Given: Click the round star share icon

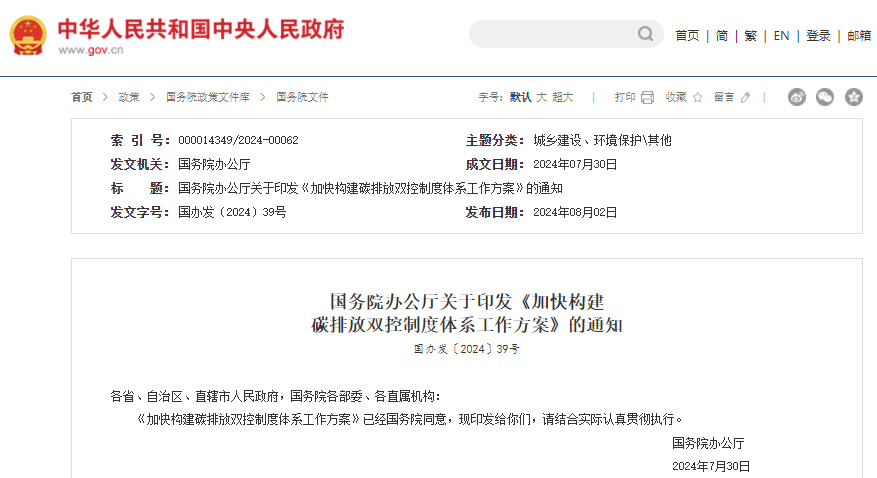Looking at the screenshot, I should (853, 97).
